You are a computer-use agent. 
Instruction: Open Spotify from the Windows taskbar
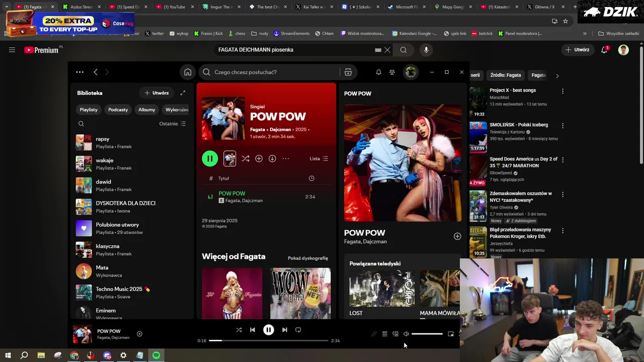pyautogui.click(x=156, y=355)
